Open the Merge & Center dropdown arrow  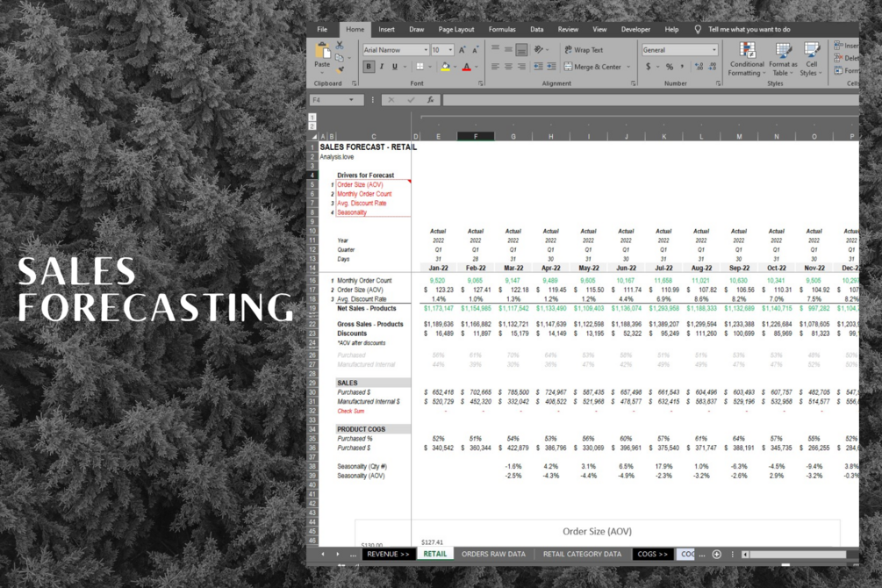628,67
